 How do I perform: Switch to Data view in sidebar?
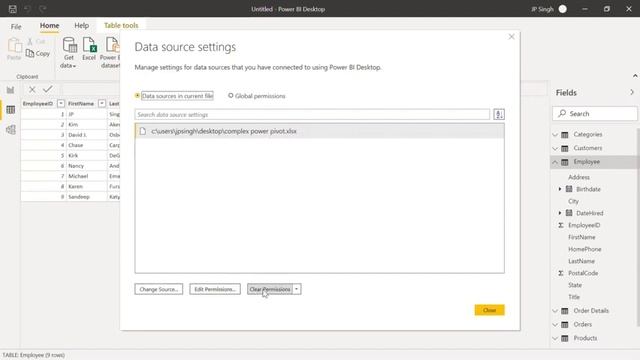click(11, 110)
